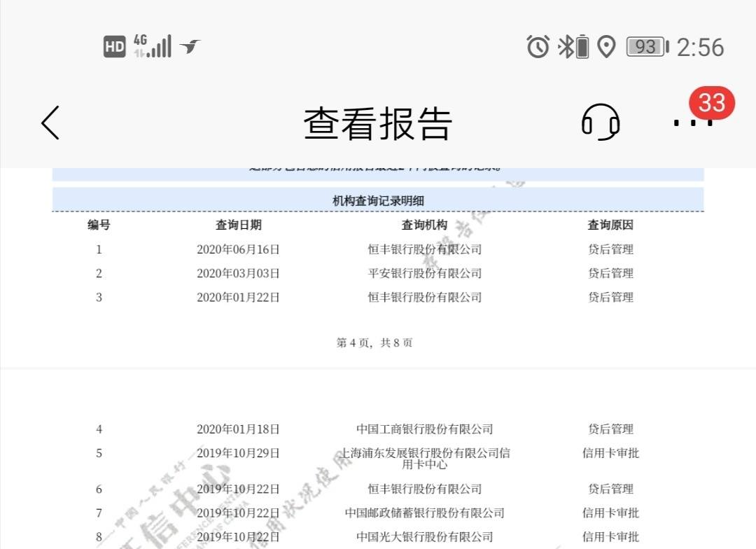Select date 2020年06月16日
This screenshot has height=549, width=756.
238,249
